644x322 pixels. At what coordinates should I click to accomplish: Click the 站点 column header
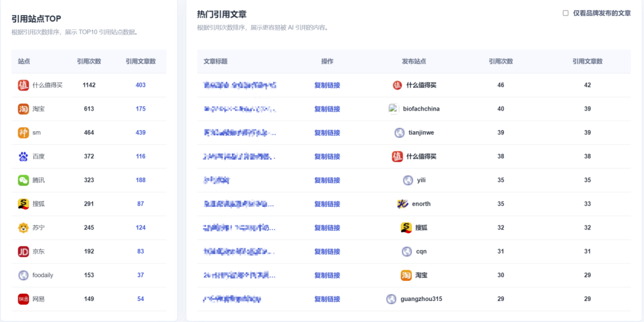(x=24, y=61)
